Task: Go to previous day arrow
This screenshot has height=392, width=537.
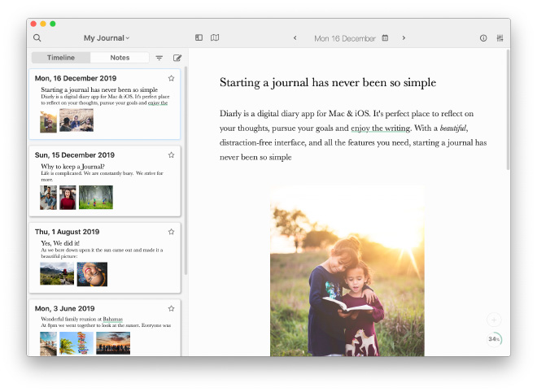Action: pyautogui.click(x=295, y=38)
